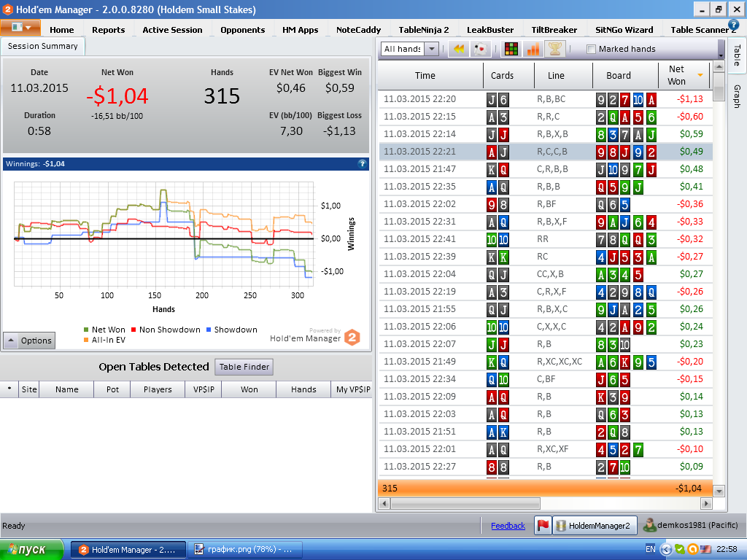Viewport: 747px width, 560px height.
Task: Select the hand row at 11.03.2015 22:15
Action: [x=546, y=117]
